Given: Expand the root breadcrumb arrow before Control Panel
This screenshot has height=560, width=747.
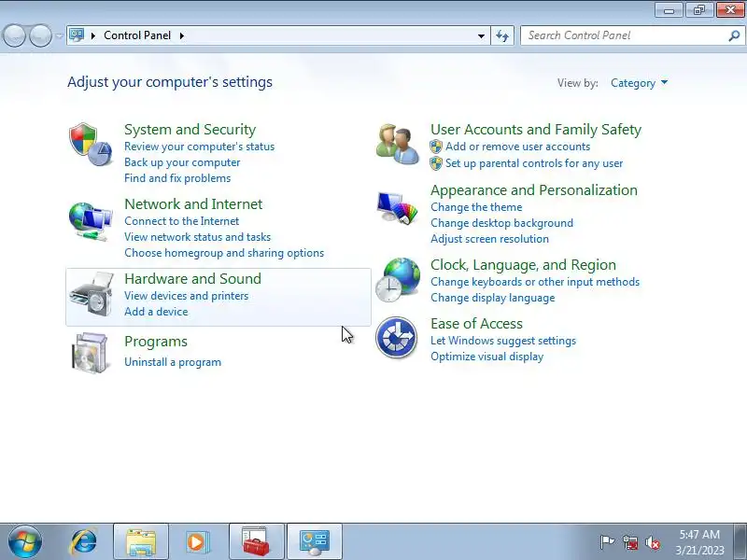Looking at the screenshot, I should click(x=93, y=35).
